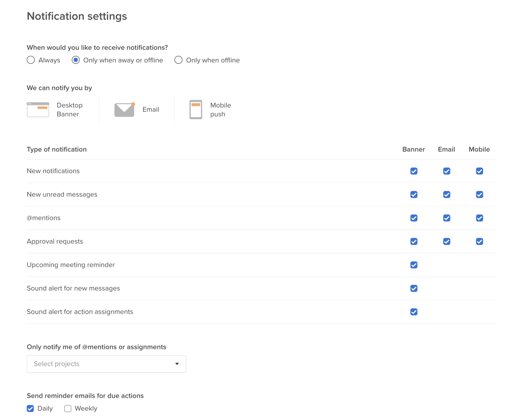Uncheck Banner for New notifications
Image resolution: width=515 pixels, height=420 pixels.
click(413, 171)
